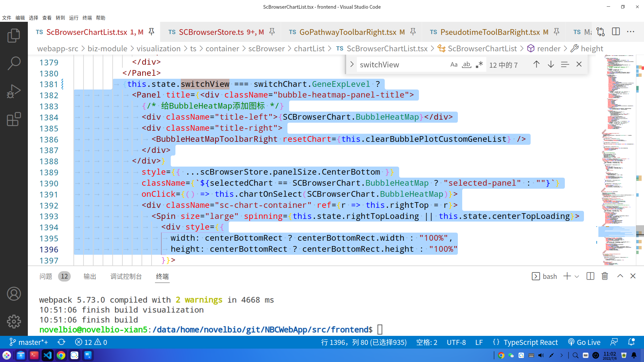Viewport: 644px width, 362px height.
Task: Open the Search view in activity bar
Action: (14, 63)
